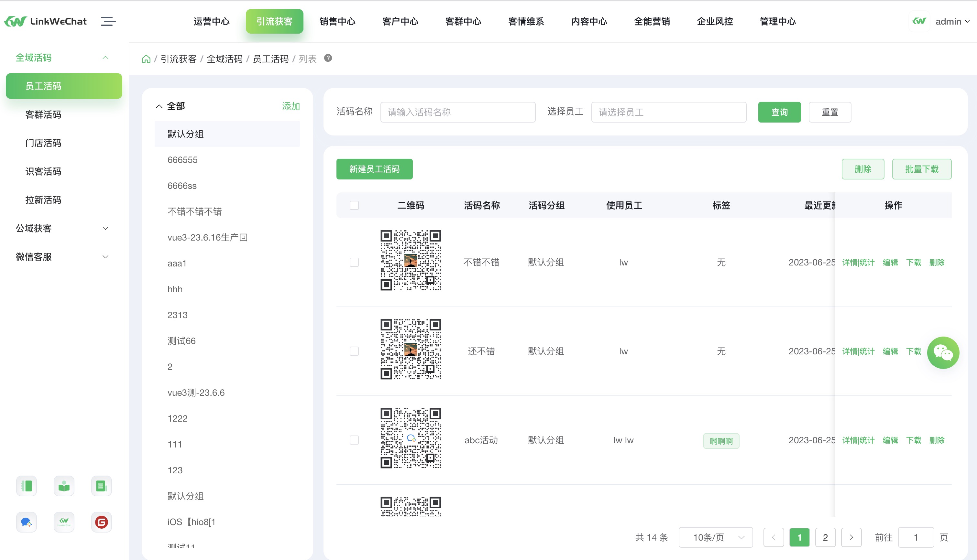977x560 pixels.
Task: Select the 666555 group
Action: tap(227, 160)
